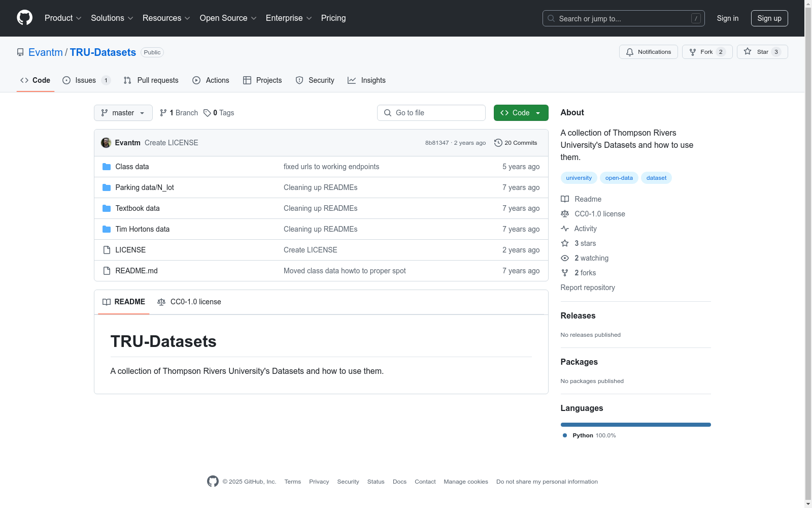This screenshot has height=508, width=812.
Task: Click Evantm's avatar in commit bar
Action: [x=106, y=143]
